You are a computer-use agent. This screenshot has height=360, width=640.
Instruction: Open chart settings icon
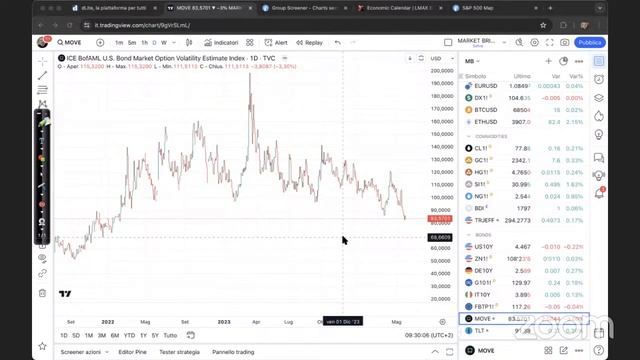pos(534,42)
